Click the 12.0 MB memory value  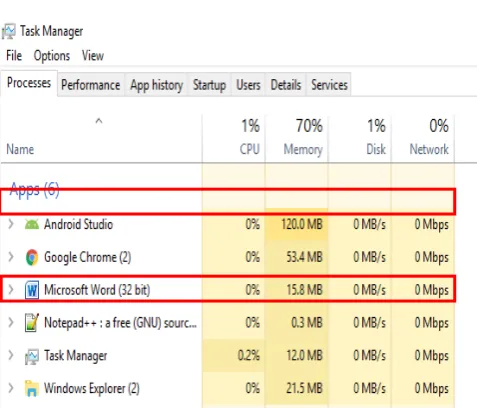(305, 356)
